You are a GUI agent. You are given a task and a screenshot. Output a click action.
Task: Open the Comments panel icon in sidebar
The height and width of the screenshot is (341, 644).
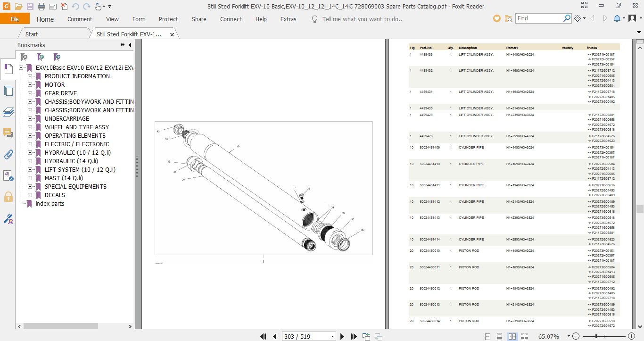[x=8, y=133]
